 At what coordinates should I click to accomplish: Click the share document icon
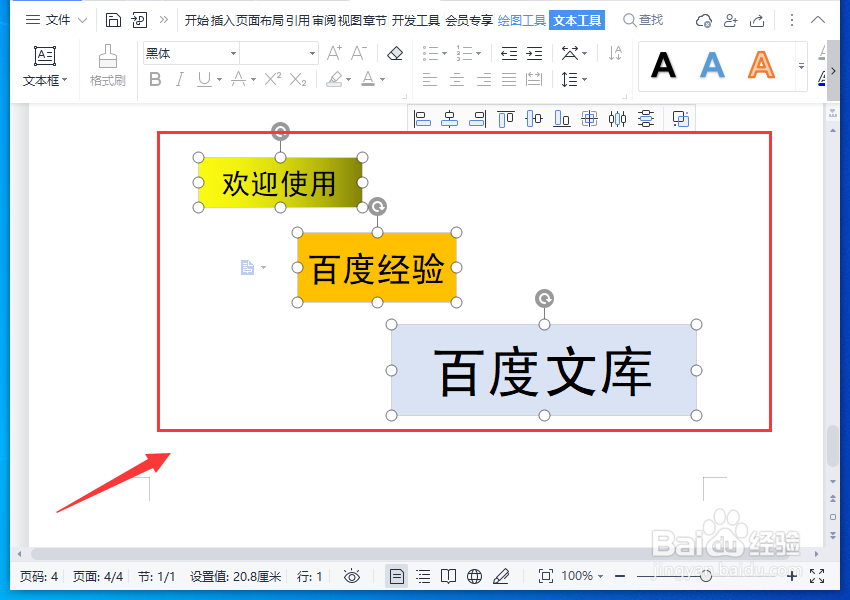[x=757, y=21]
